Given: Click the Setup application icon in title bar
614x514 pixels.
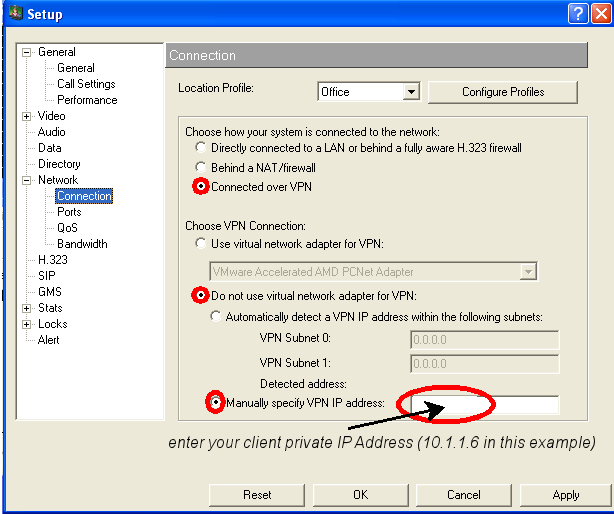Looking at the screenshot, I should [x=16, y=13].
